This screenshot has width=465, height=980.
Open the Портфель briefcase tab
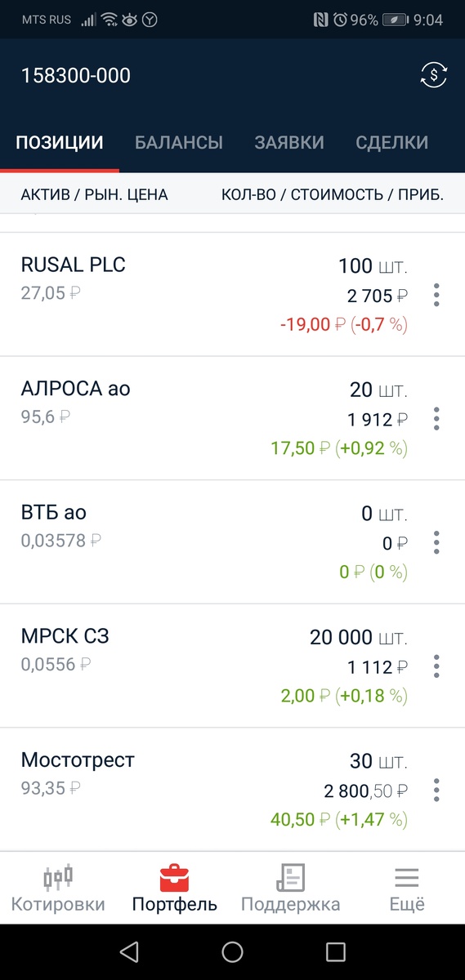[175, 889]
